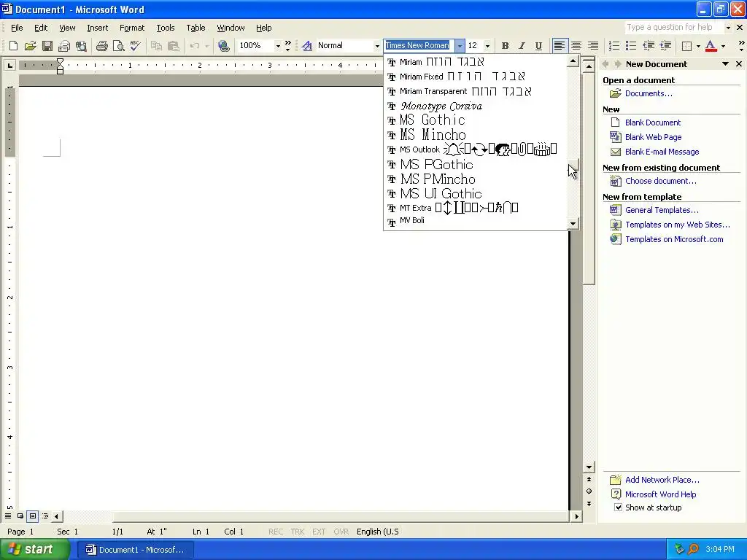Click Templates on Microsoft.com link

click(674, 239)
